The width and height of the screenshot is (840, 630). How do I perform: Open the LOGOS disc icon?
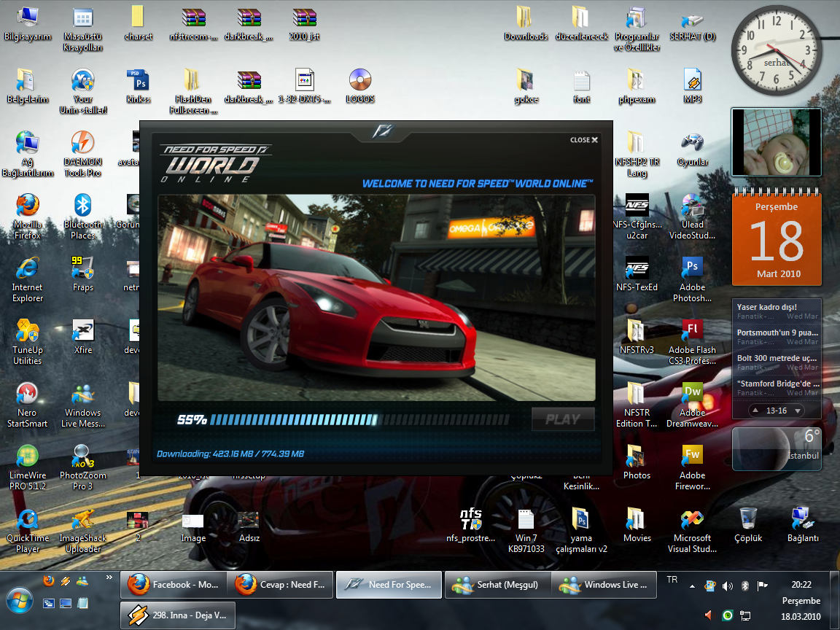(x=359, y=86)
